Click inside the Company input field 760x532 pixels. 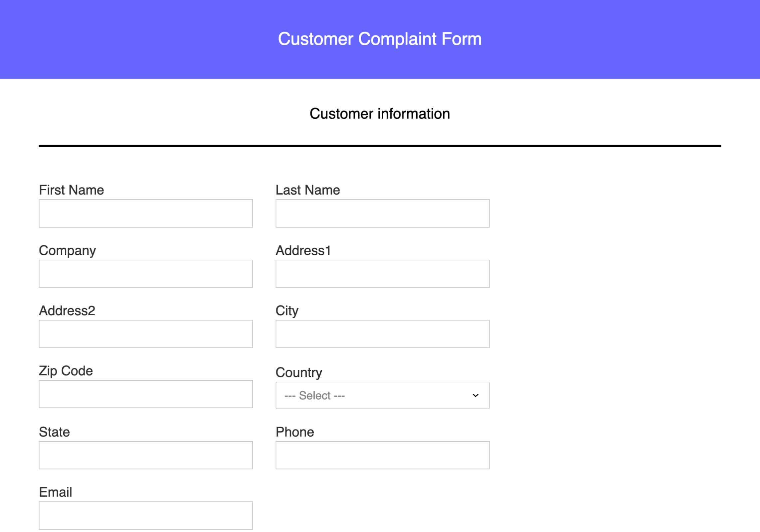click(x=145, y=273)
